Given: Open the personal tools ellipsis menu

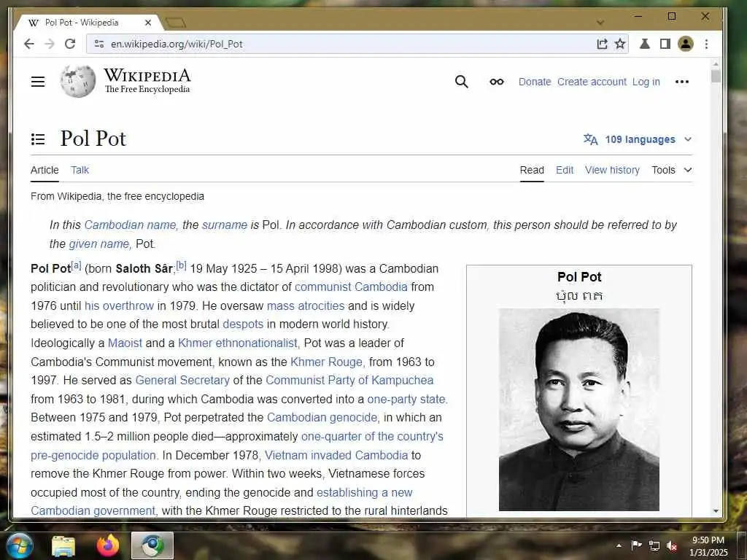Looking at the screenshot, I should click(682, 82).
